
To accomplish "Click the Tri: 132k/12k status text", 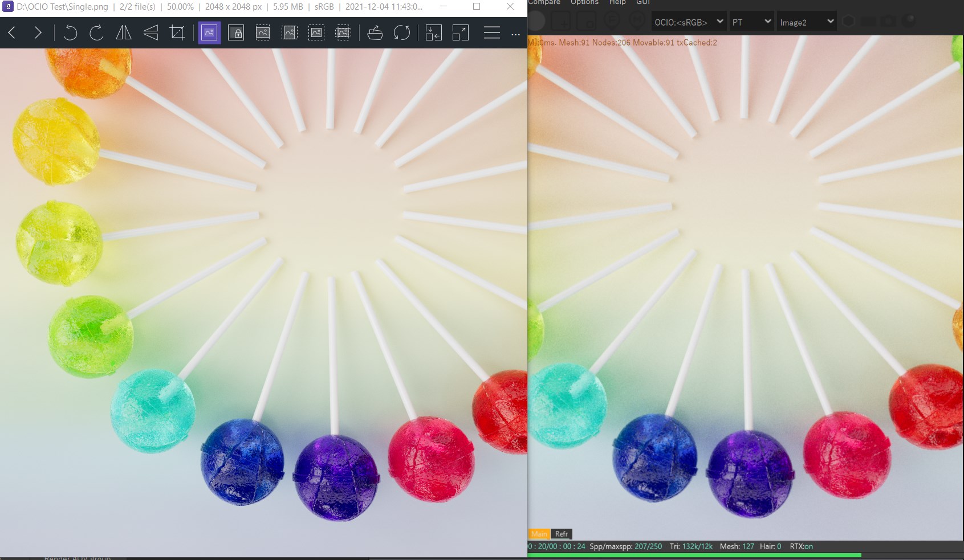I will [x=691, y=546].
